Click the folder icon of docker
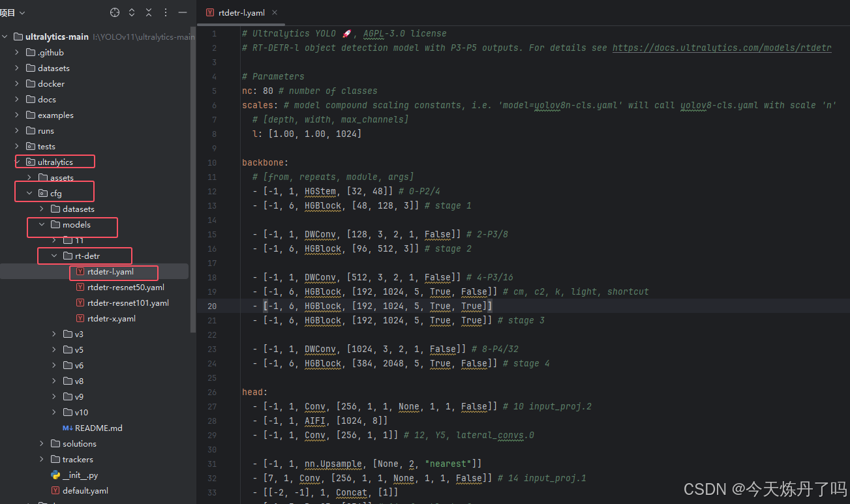850x504 pixels. [31, 83]
